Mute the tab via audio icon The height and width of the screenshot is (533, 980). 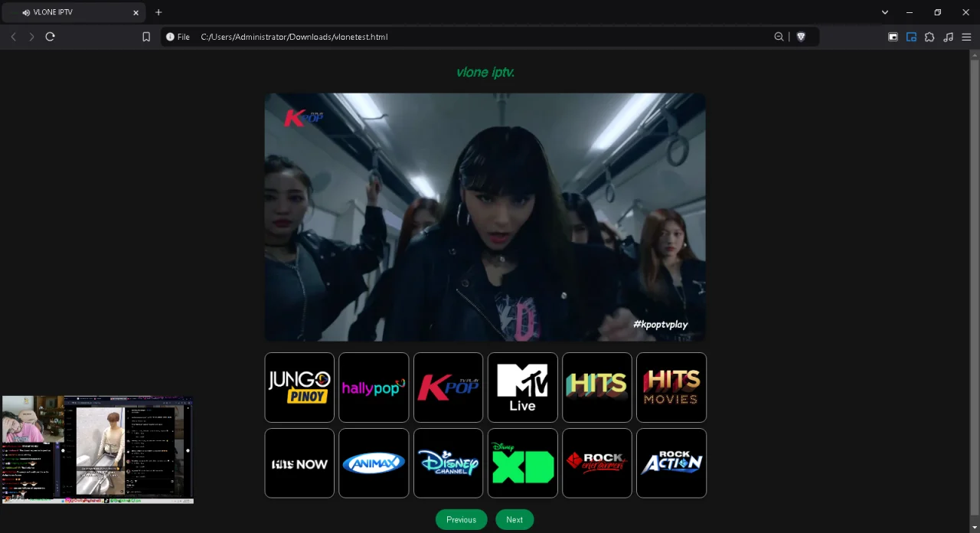[26, 12]
